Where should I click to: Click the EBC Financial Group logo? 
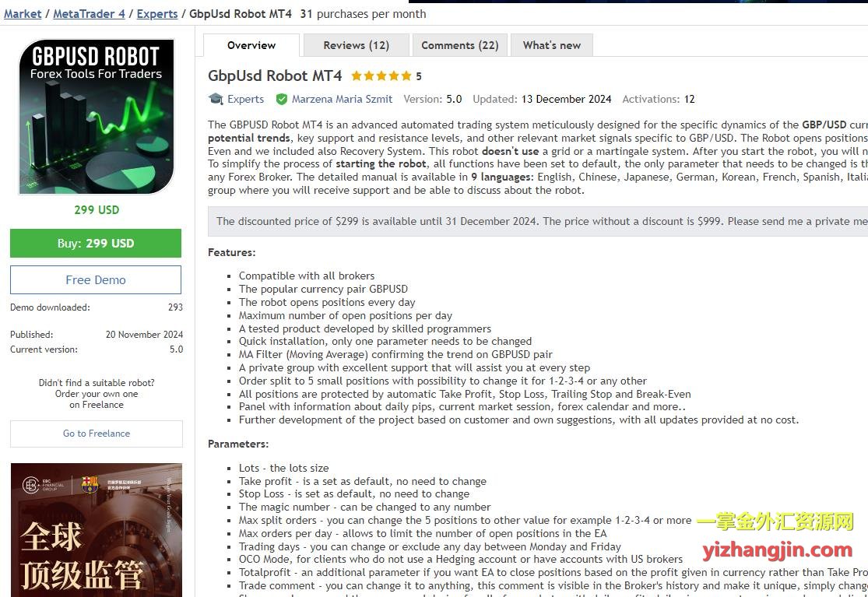[x=43, y=485]
